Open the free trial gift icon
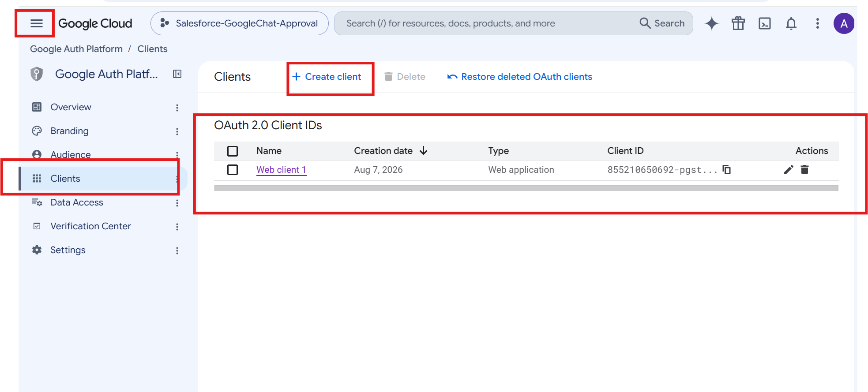Viewport: 868px width, 392px height. coord(738,23)
